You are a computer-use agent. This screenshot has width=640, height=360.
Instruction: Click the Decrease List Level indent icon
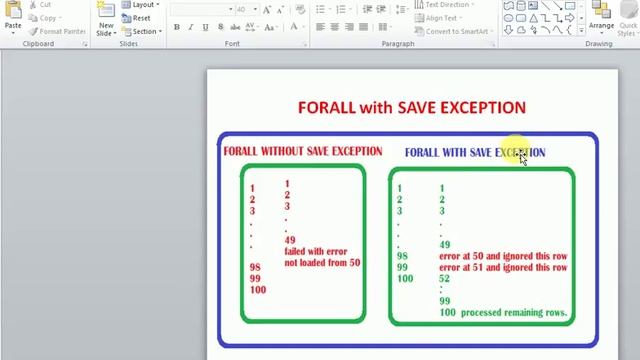[x=367, y=9]
